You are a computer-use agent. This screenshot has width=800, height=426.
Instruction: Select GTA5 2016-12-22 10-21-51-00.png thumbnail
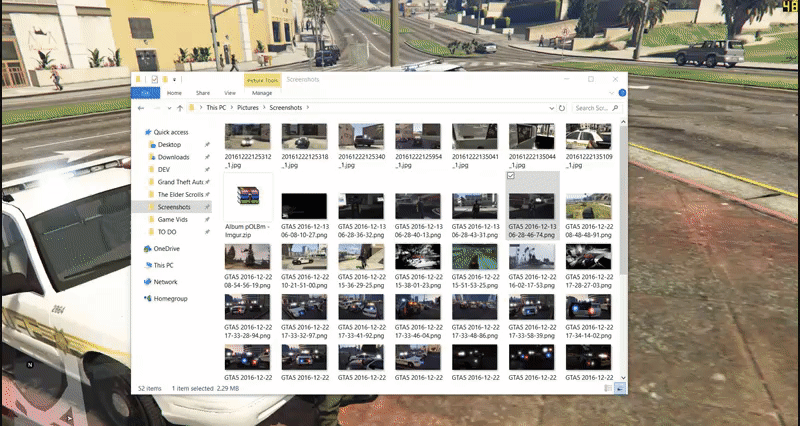tap(305, 256)
